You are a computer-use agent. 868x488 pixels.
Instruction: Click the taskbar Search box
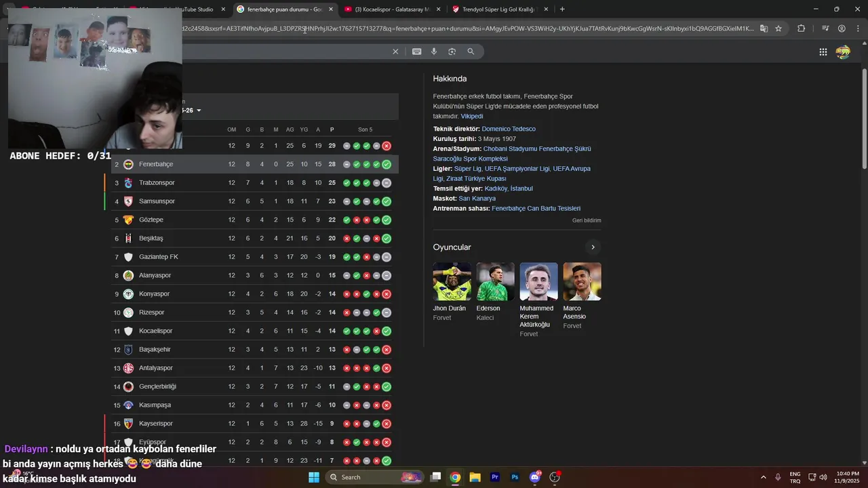(375, 477)
